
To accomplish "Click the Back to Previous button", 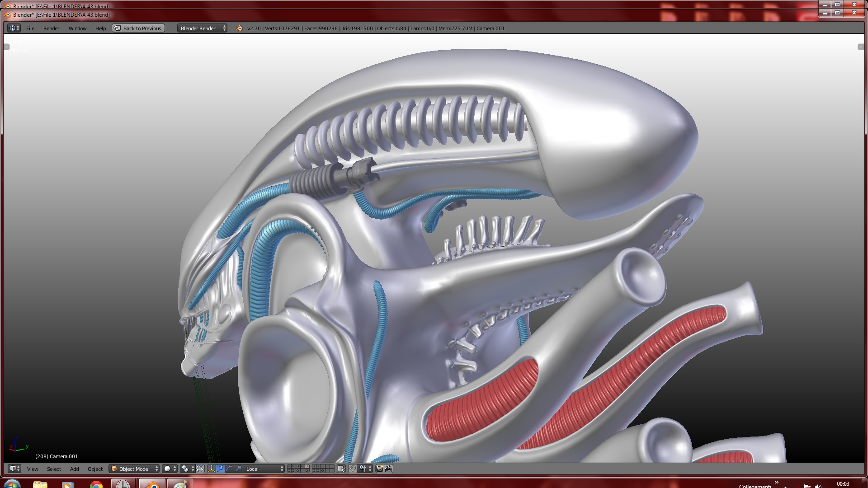I will 138,28.
